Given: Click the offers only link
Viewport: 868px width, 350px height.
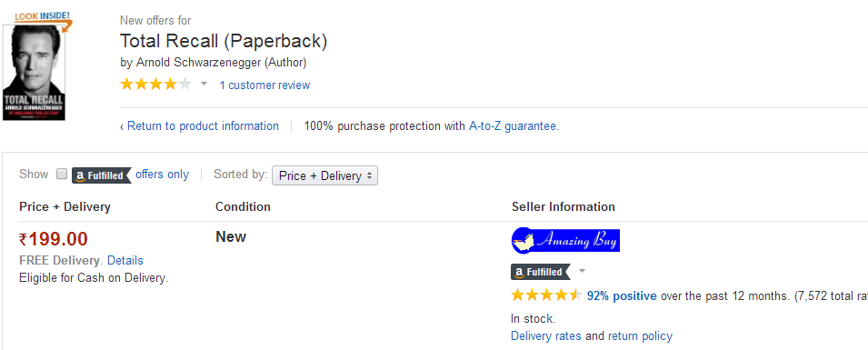Looking at the screenshot, I should pyautogui.click(x=162, y=175).
